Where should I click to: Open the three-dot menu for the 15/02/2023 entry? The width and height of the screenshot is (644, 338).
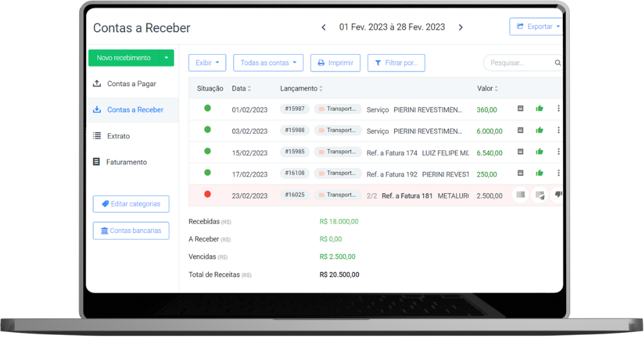tap(558, 152)
